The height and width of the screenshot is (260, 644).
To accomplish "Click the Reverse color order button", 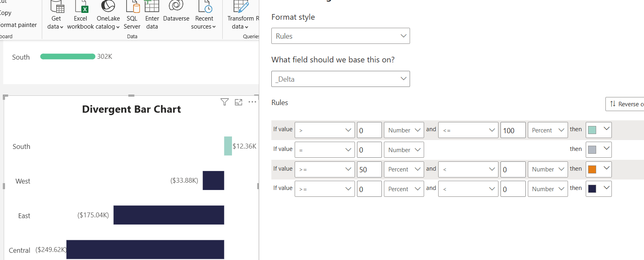I will coord(625,104).
